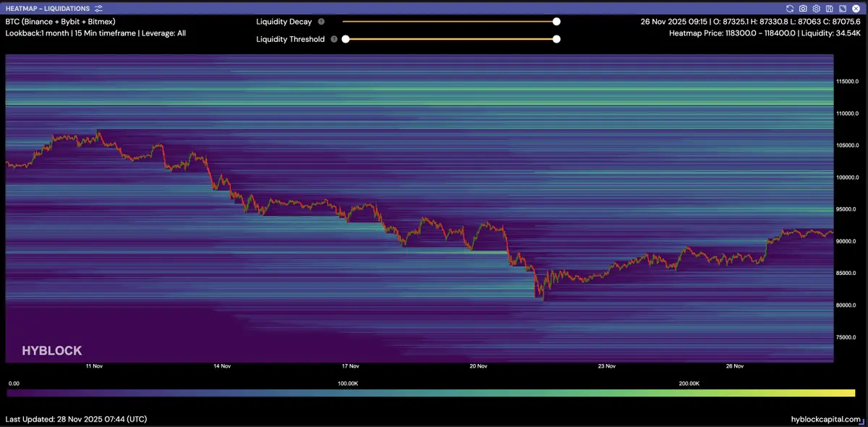Click the 26 Nov date axis label

[735, 366]
